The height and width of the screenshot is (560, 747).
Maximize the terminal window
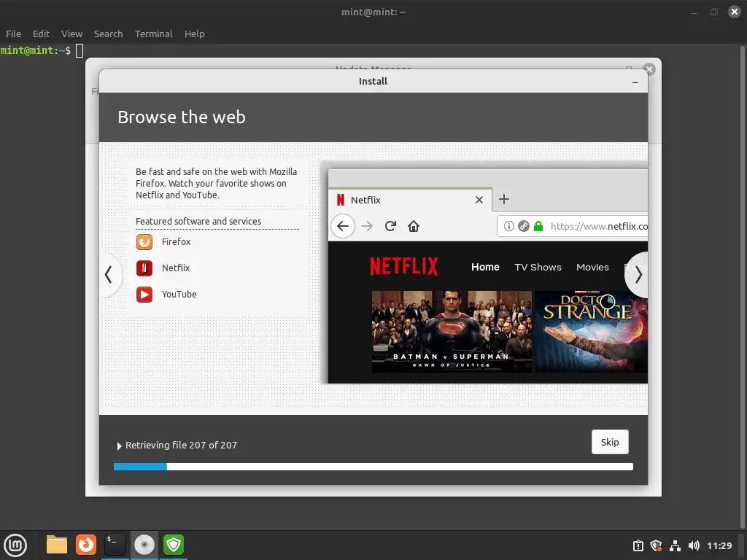[713, 12]
